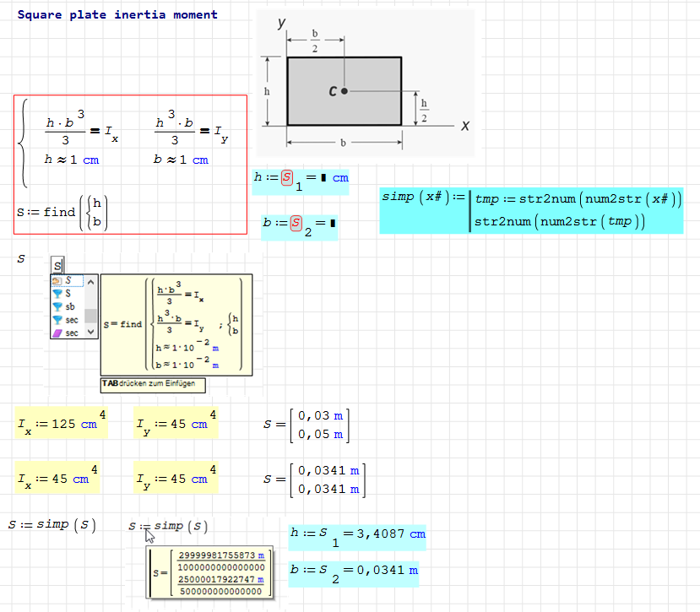Click the empty placeholder after b := S2 =
The height and width of the screenshot is (612, 700).
click(x=333, y=224)
